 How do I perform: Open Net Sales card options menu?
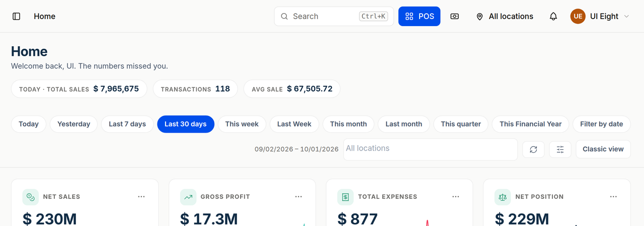pos(141,197)
